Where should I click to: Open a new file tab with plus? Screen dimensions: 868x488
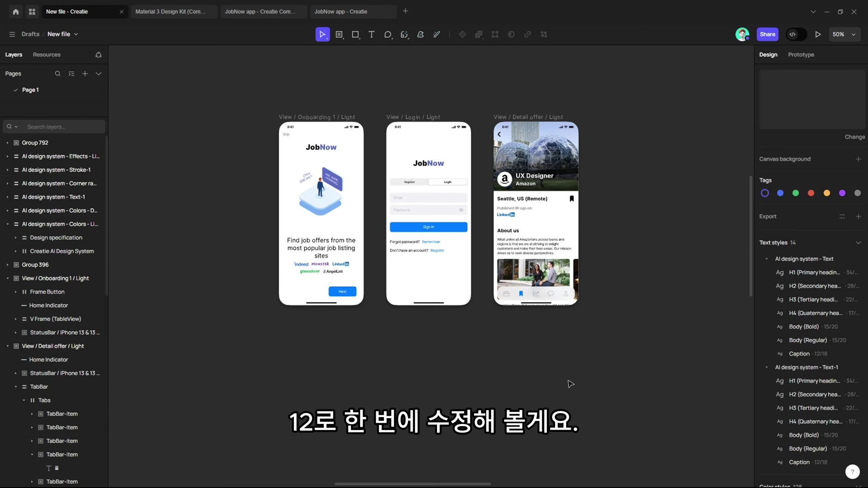pos(405,11)
